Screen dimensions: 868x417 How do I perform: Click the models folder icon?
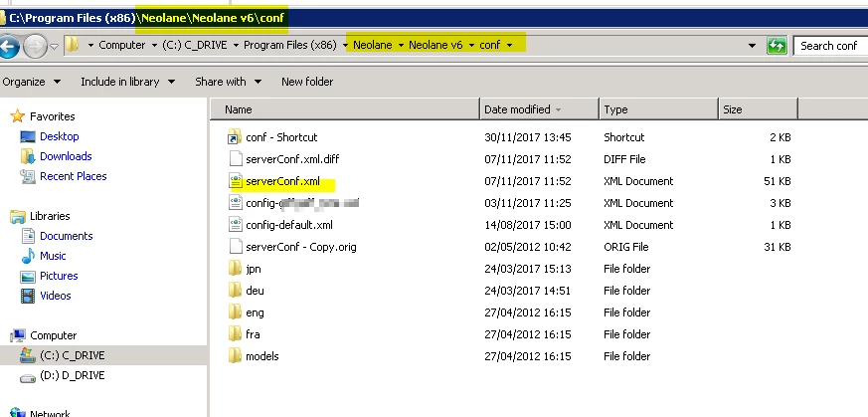pyautogui.click(x=236, y=356)
